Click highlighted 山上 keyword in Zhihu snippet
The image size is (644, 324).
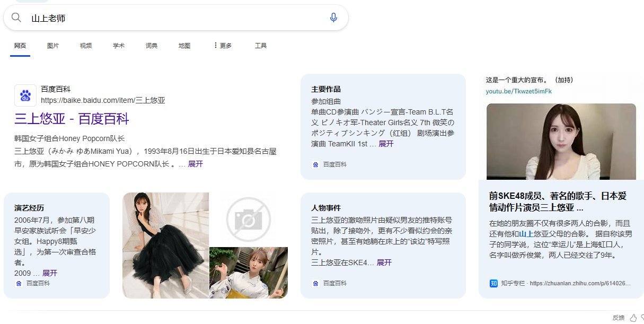click(x=526, y=234)
